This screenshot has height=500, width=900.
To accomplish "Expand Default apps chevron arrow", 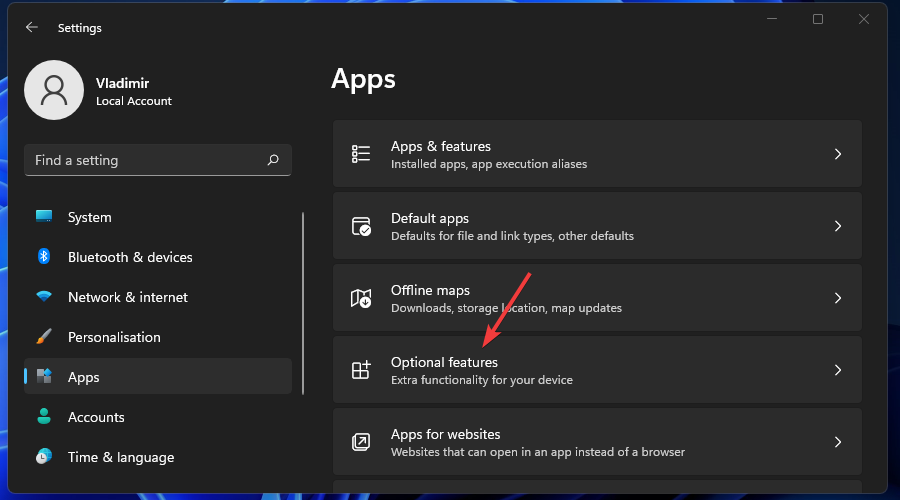I will pyautogui.click(x=838, y=226).
